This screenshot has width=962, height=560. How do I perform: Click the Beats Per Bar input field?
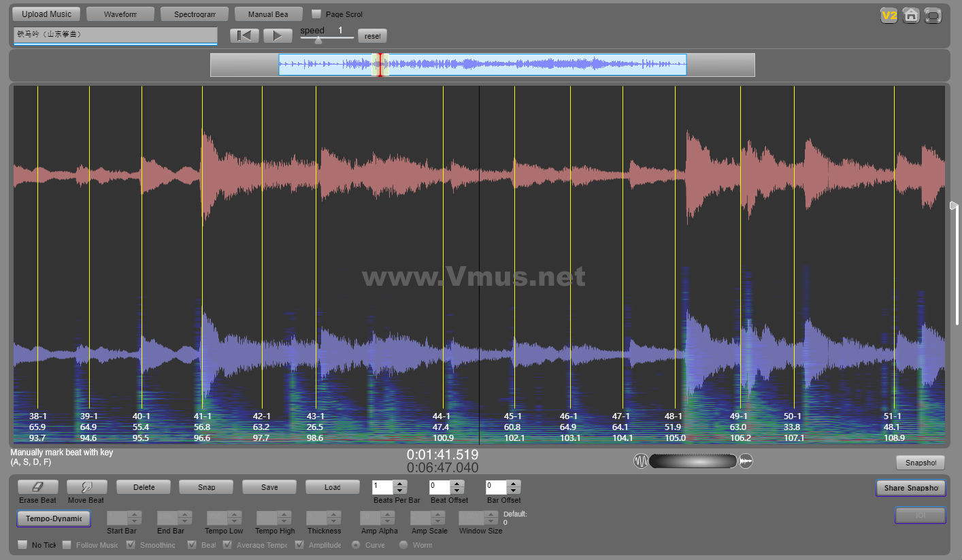click(383, 487)
